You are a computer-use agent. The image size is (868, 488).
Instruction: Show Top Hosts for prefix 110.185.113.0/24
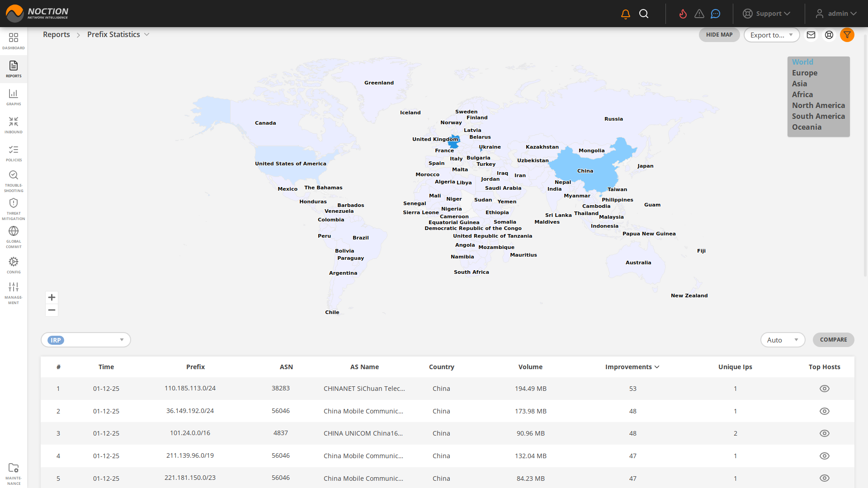pos(825,389)
